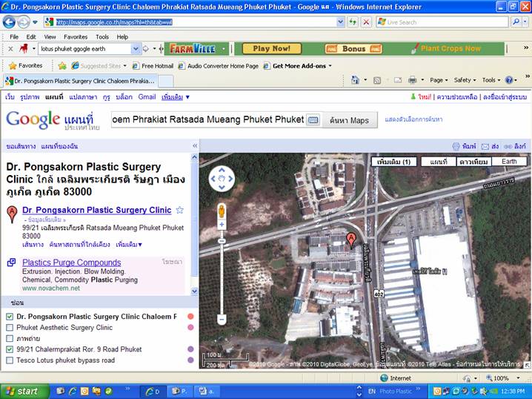The image size is (532, 399).
Task: Click the Print icon in command bar
Action: click(x=412, y=80)
